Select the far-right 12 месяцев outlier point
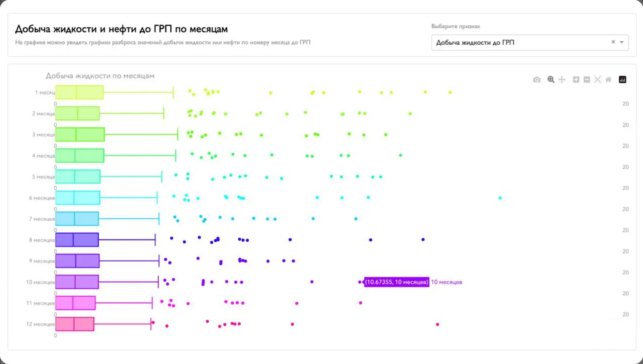643x364 pixels. 438,324
